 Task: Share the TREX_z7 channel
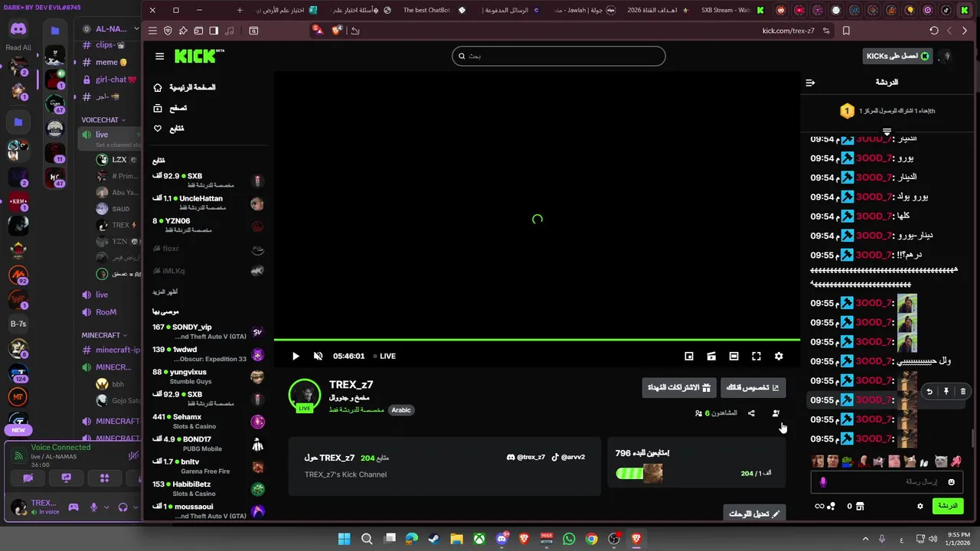(751, 413)
